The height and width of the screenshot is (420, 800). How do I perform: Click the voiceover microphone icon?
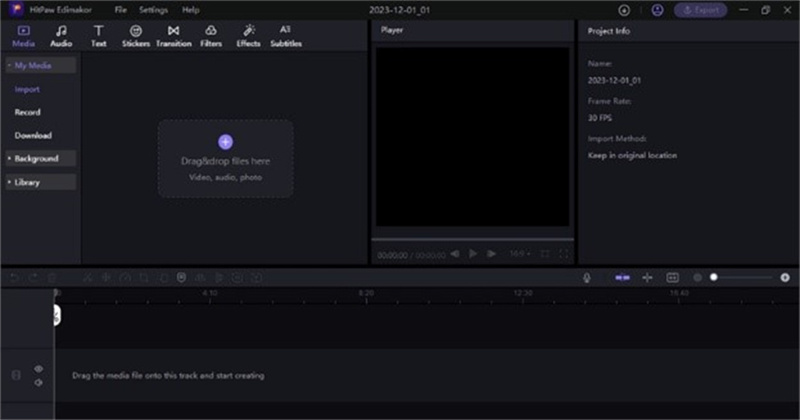[x=587, y=278]
